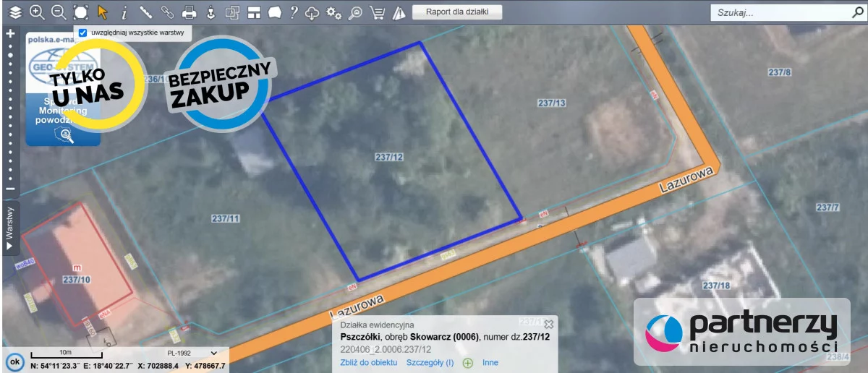Zoom to full map extent
The image size is (868, 373).
[x=80, y=12]
